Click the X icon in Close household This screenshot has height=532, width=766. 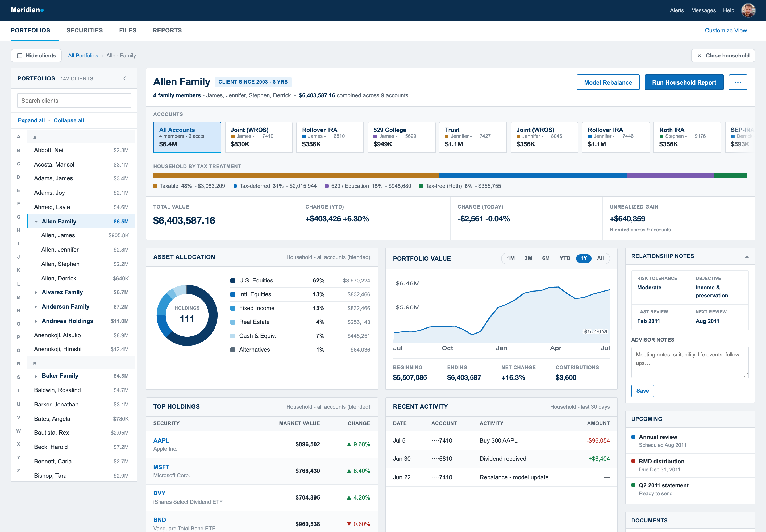click(x=699, y=56)
